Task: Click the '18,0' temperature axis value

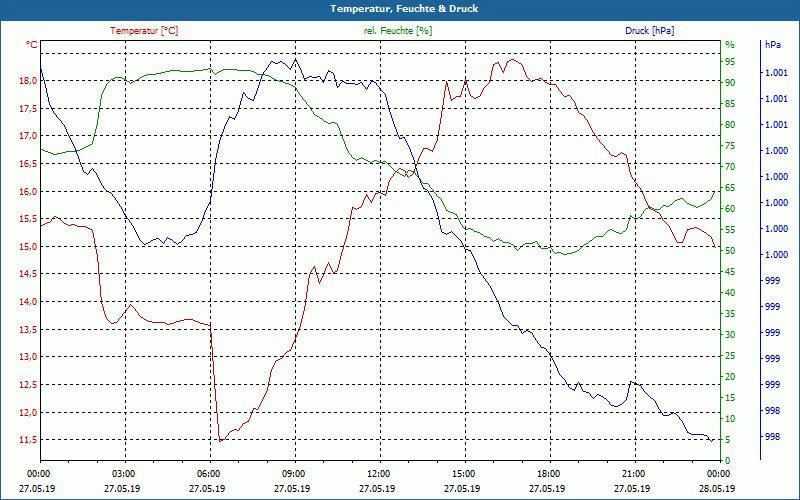Action: click(29, 81)
